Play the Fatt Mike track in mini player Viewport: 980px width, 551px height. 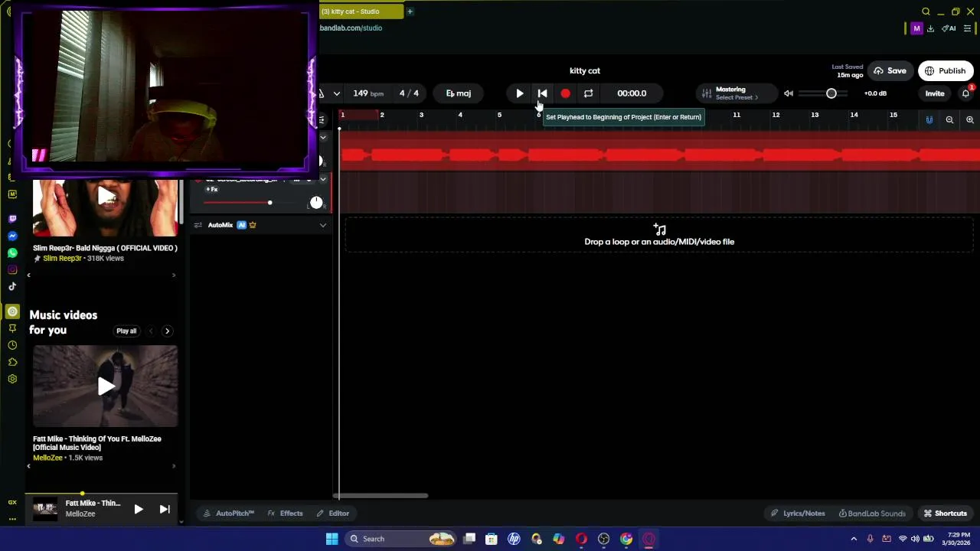[x=139, y=509]
